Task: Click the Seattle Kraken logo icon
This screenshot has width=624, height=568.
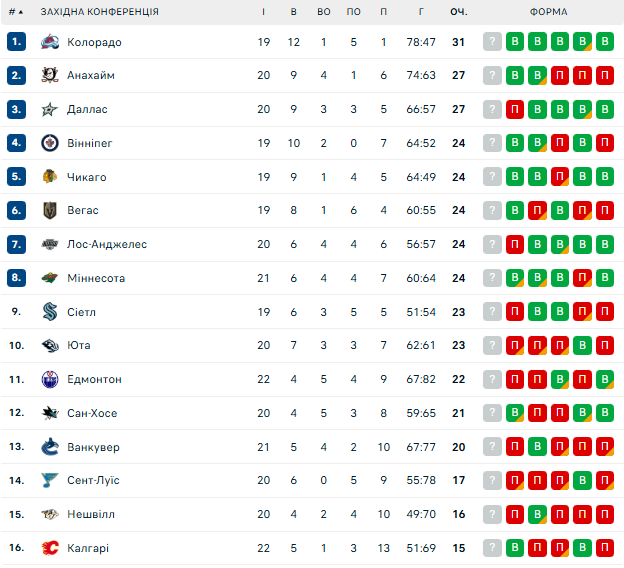Action: (50, 312)
